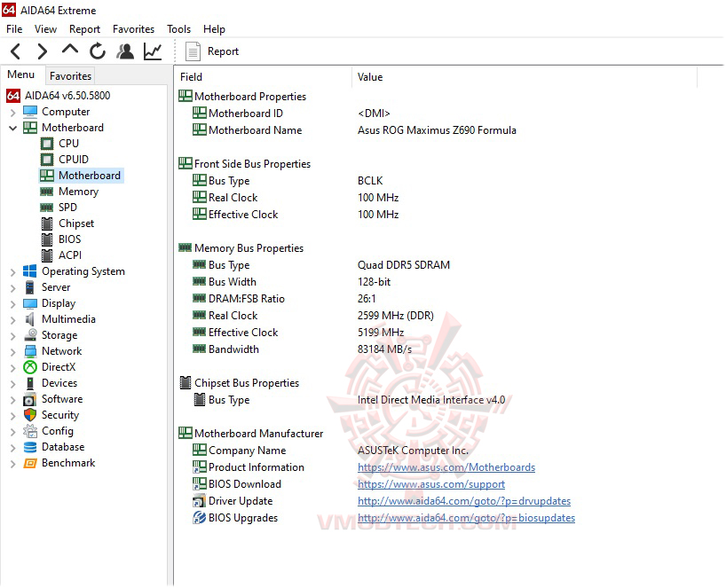Click the Forward navigation arrow

pos(42,51)
